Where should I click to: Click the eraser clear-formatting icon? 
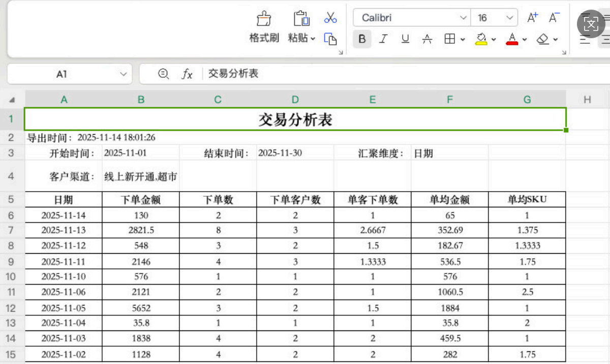tap(543, 39)
